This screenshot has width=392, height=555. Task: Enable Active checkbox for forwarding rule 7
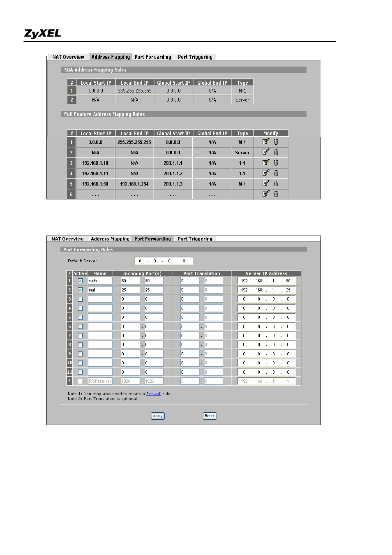pyautogui.click(x=80, y=335)
